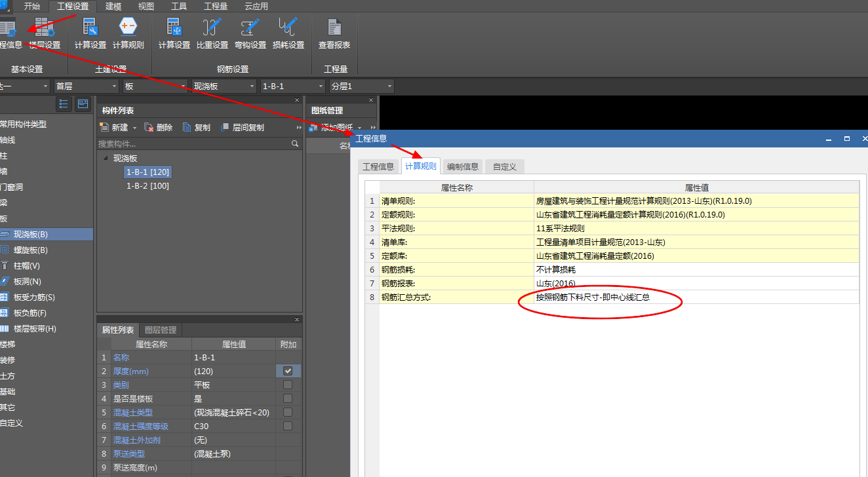This screenshot has height=477, width=868.
Task: Open 比重设置 rebar weight settings
Action: 212,34
